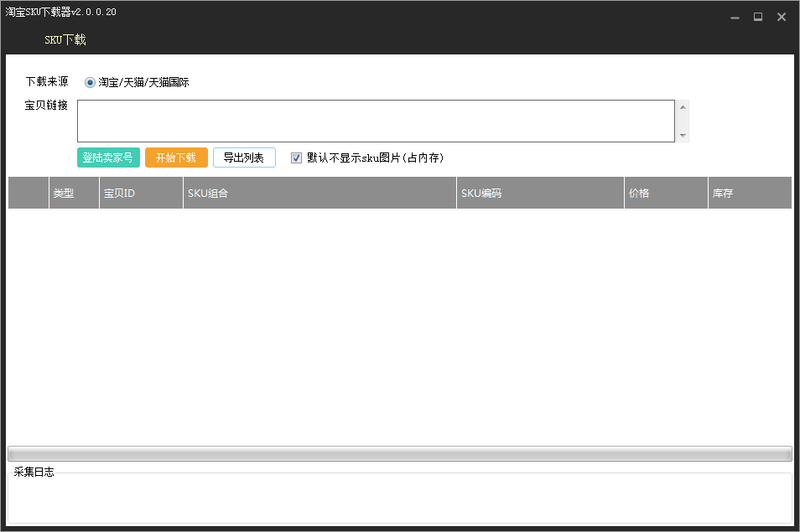Click the download progress bar
800x532 pixels.
click(x=400, y=453)
